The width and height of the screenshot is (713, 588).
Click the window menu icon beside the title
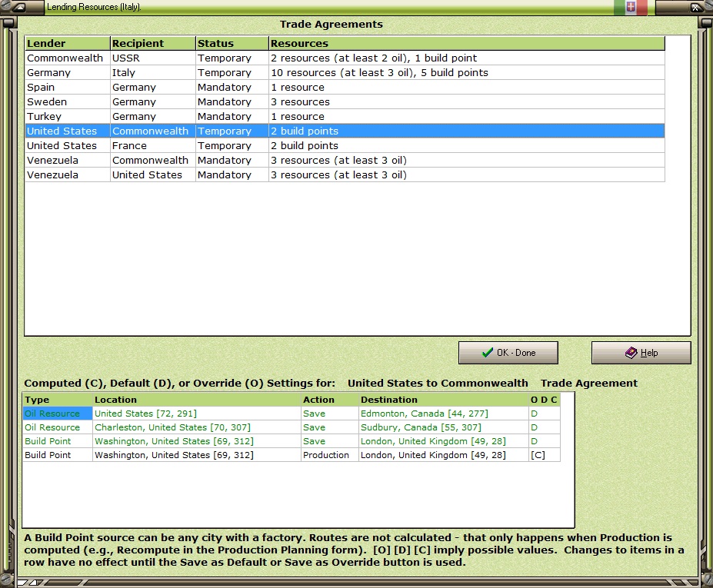point(20,7)
